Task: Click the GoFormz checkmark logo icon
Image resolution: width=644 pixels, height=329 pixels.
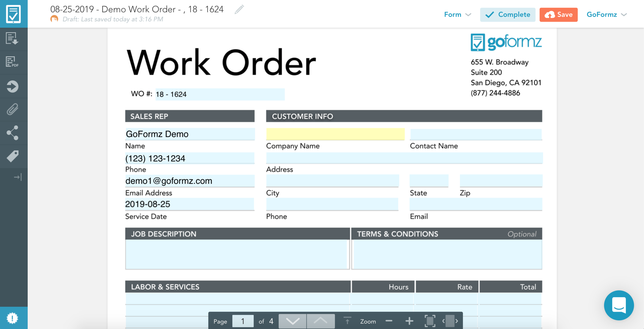Action: (x=13, y=14)
